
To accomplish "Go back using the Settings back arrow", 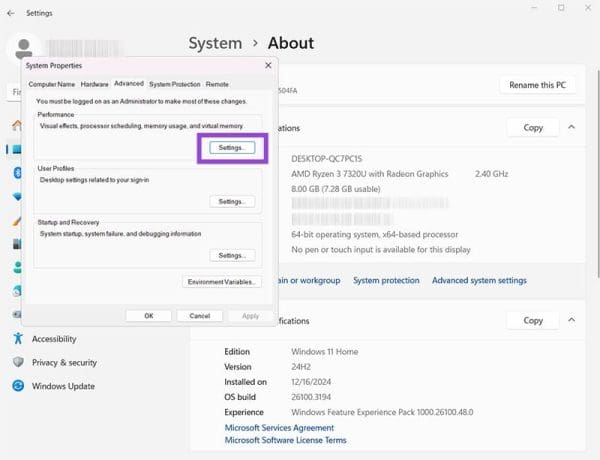I will click(x=11, y=13).
